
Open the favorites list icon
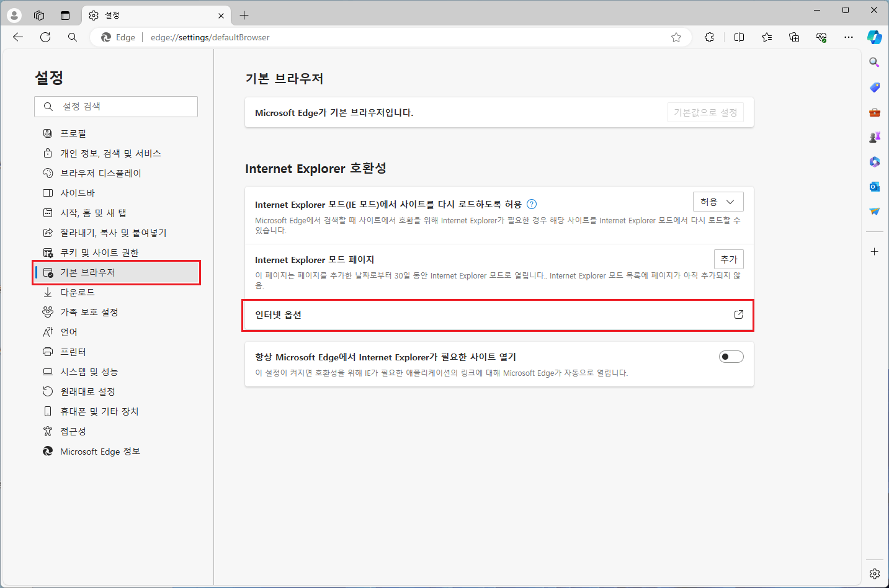767,37
